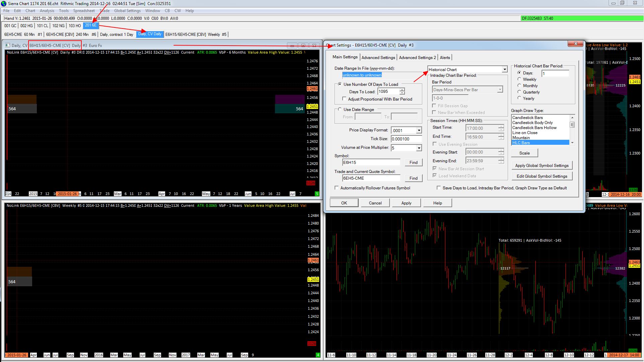Open the Global Settings menu
This screenshot has height=362, width=644.
pyautogui.click(x=127, y=11)
